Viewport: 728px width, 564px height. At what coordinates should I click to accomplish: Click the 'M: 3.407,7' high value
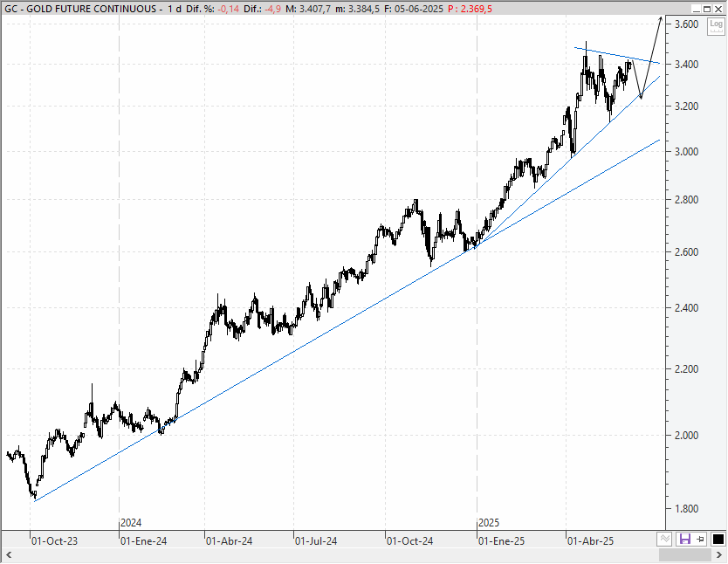pyautogui.click(x=308, y=9)
